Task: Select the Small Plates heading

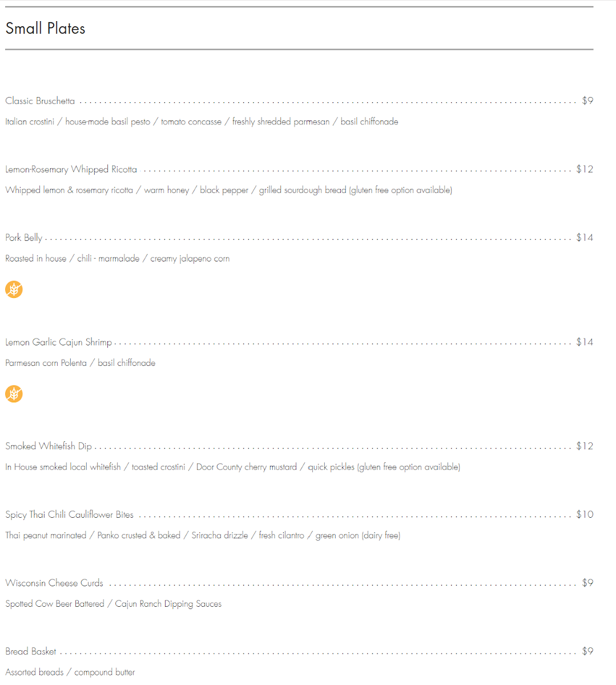Action: coord(45,29)
